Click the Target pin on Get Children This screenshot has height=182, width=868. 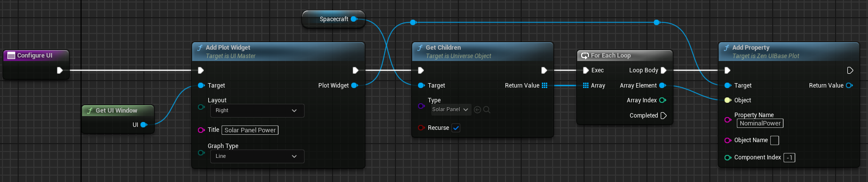(421, 86)
